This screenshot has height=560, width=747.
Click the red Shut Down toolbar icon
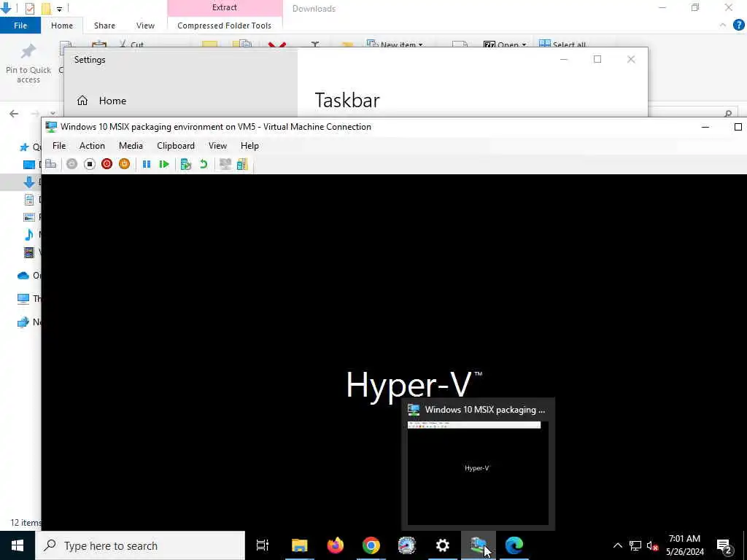[x=107, y=164]
